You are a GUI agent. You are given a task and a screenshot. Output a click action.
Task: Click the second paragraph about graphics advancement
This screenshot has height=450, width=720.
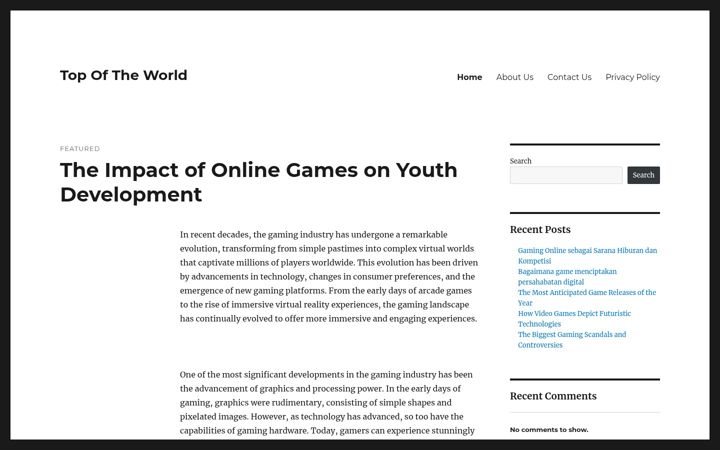[327, 403]
